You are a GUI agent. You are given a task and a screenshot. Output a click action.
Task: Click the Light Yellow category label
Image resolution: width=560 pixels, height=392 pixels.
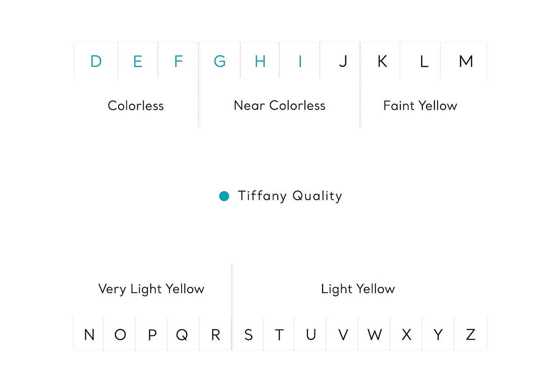358,289
